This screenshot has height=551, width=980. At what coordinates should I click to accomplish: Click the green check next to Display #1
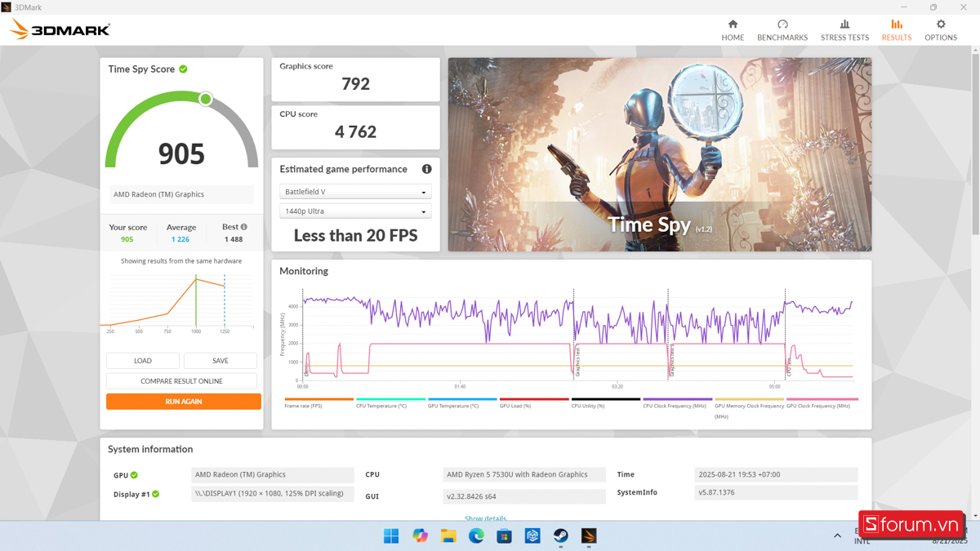pos(155,494)
